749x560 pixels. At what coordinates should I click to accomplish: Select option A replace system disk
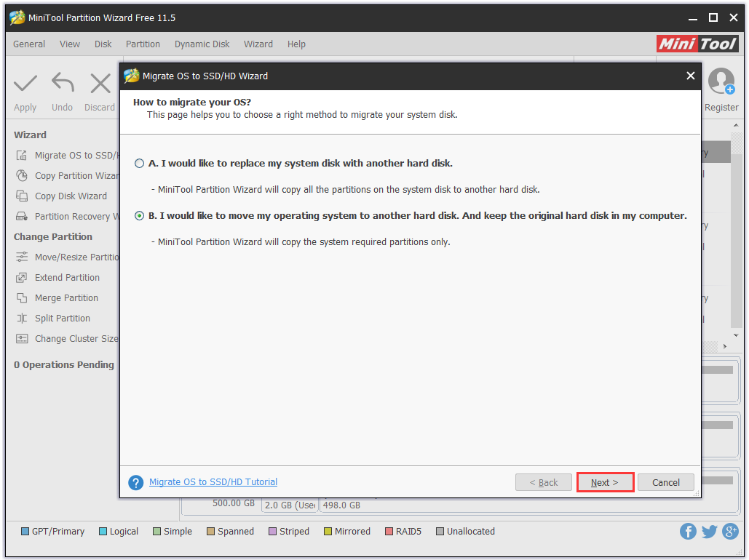[x=139, y=164]
